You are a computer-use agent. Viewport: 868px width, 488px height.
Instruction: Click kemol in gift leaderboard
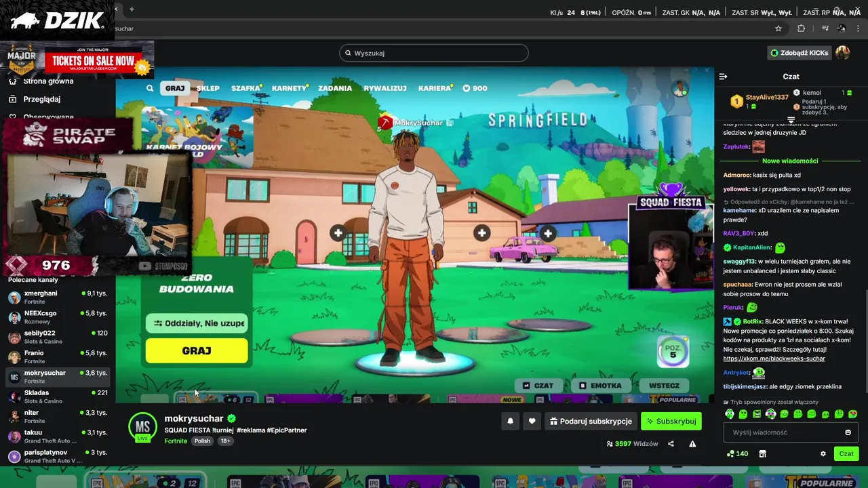(x=812, y=93)
